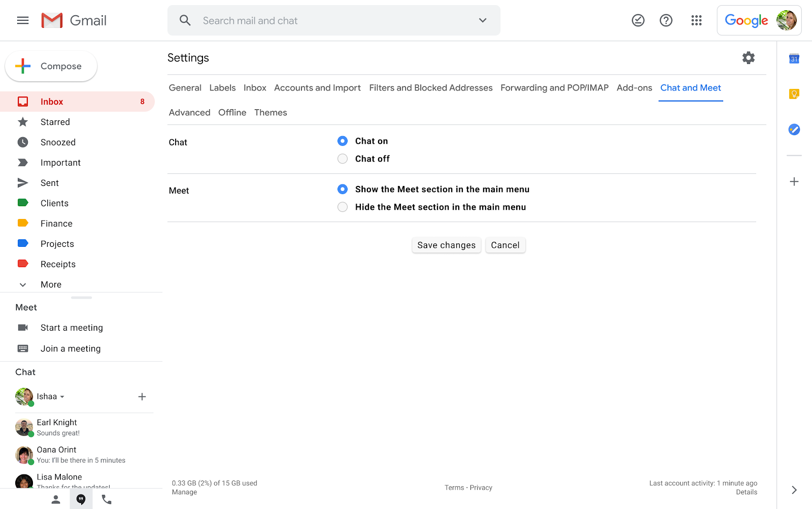Open the Ishaa status dropdown
The image size is (812, 509).
[x=62, y=397]
